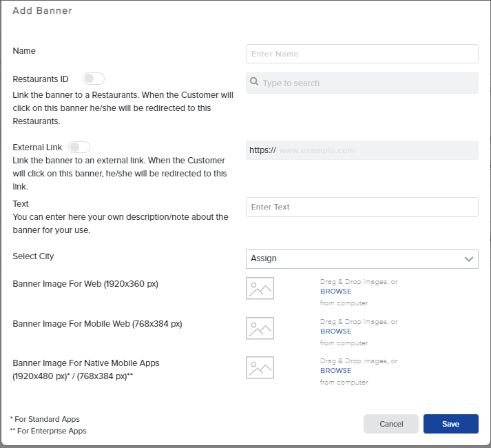Click BROWSE for Native Mobile Apps banner

coord(335,371)
